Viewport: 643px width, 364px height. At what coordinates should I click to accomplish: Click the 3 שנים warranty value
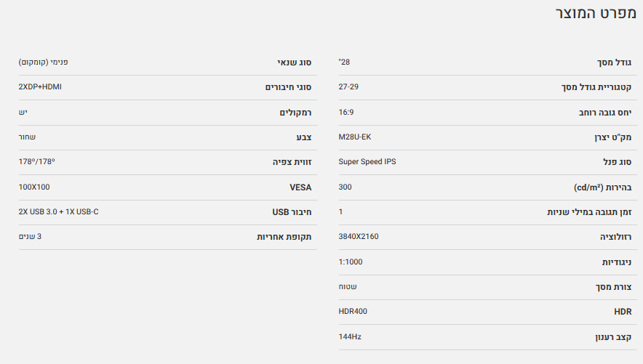click(31, 236)
